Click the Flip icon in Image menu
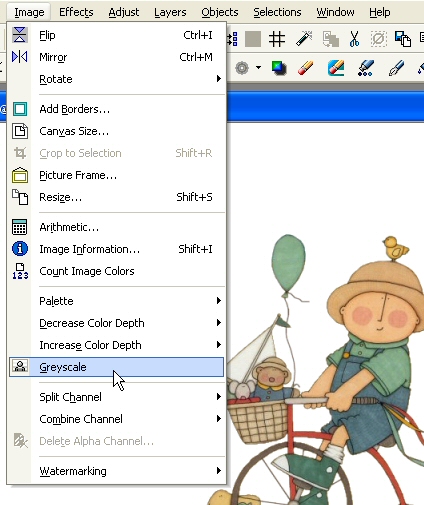The image size is (424, 505). click(x=20, y=35)
